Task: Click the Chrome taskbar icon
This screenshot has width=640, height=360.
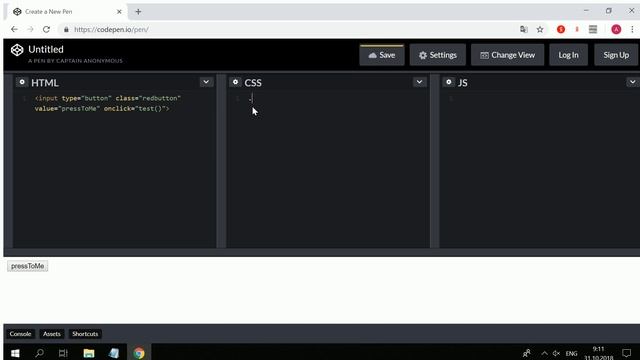Action: [139, 353]
